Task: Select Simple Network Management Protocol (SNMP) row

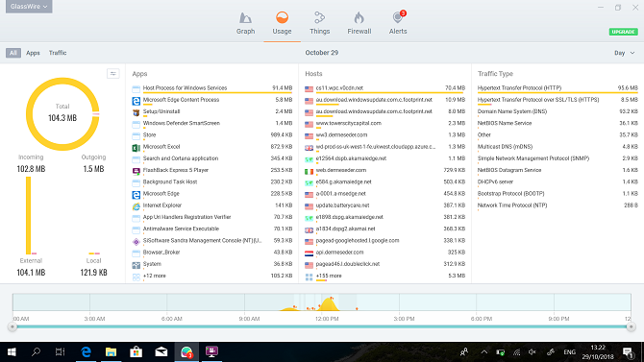Action: click(557, 158)
